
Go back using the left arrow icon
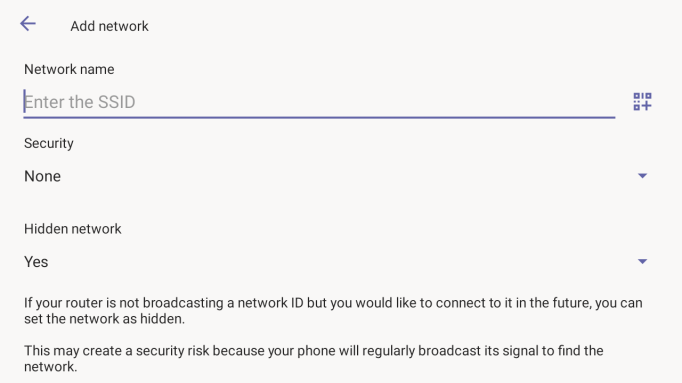28,23
